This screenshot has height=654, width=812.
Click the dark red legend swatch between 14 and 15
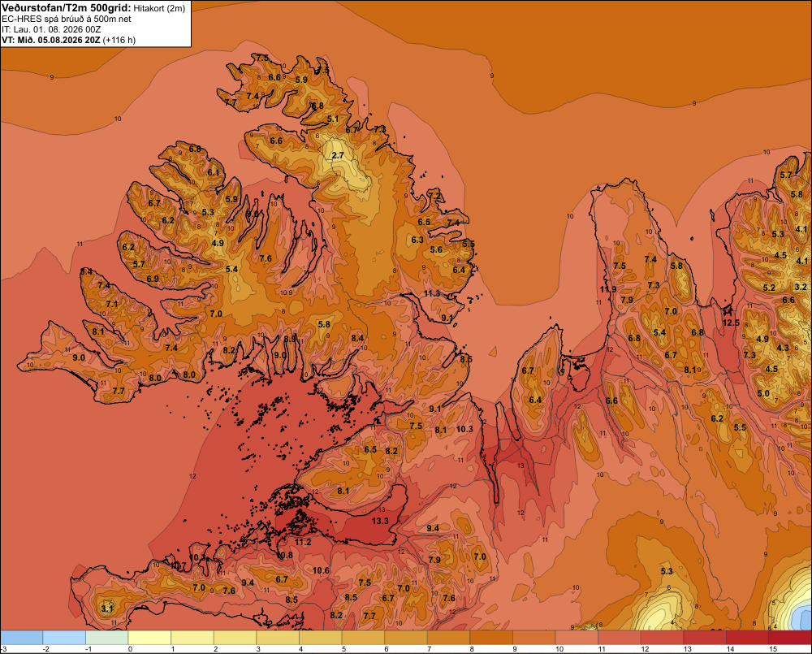click(748, 638)
